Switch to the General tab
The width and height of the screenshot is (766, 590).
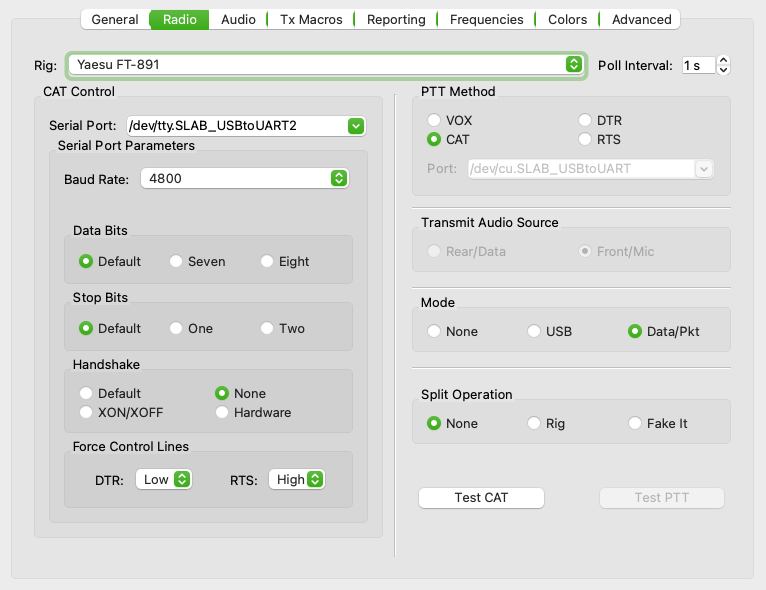(115, 20)
